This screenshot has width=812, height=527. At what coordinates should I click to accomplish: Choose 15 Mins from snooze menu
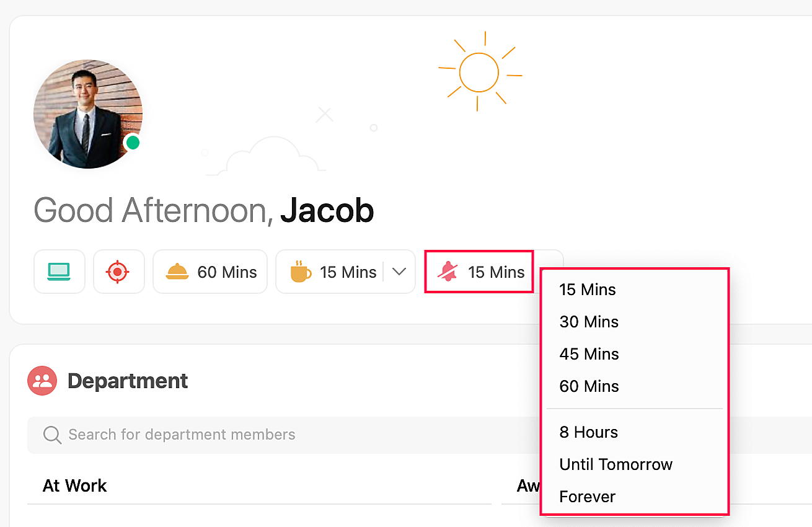tap(587, 290)
